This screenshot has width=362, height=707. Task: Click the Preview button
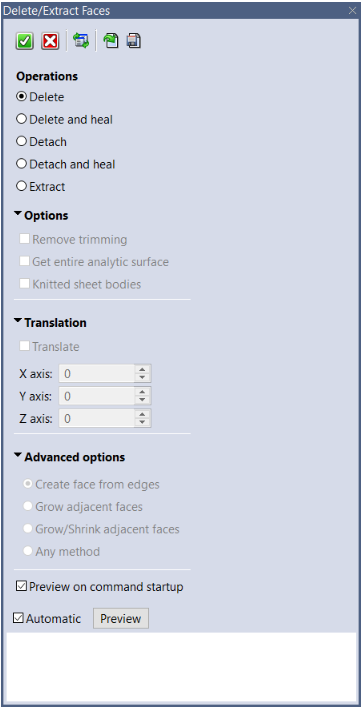point(121,619)
